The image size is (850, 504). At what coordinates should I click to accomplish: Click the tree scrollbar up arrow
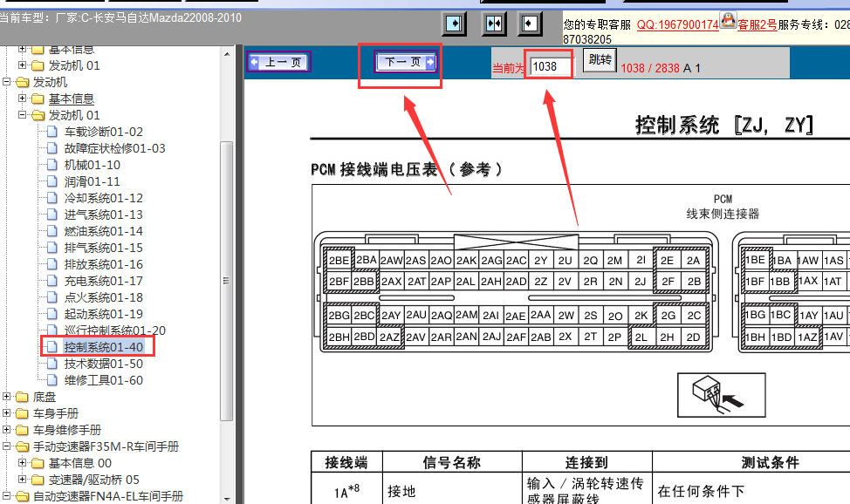(227, 54)
